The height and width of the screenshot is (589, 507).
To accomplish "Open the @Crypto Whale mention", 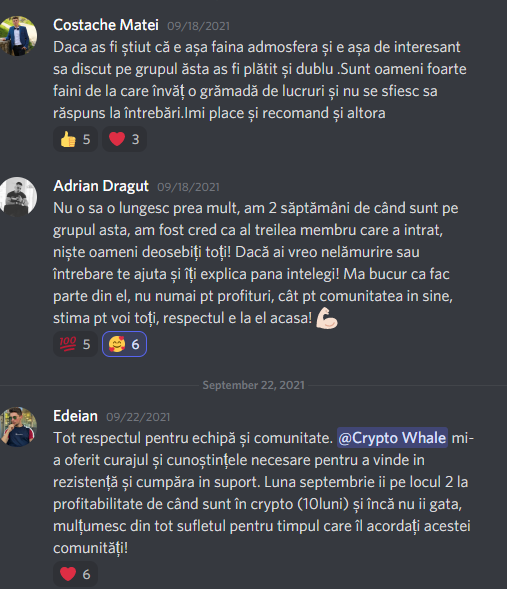I will click(392, 438).
